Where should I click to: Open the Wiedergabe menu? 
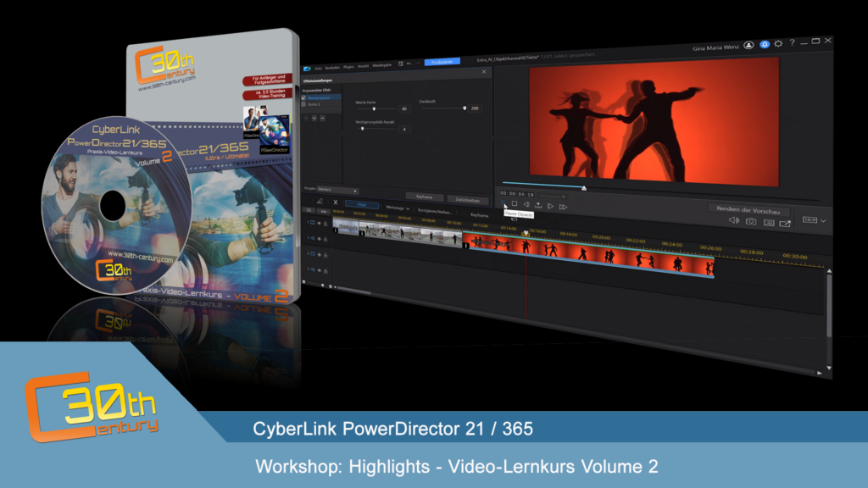[382, 64]
